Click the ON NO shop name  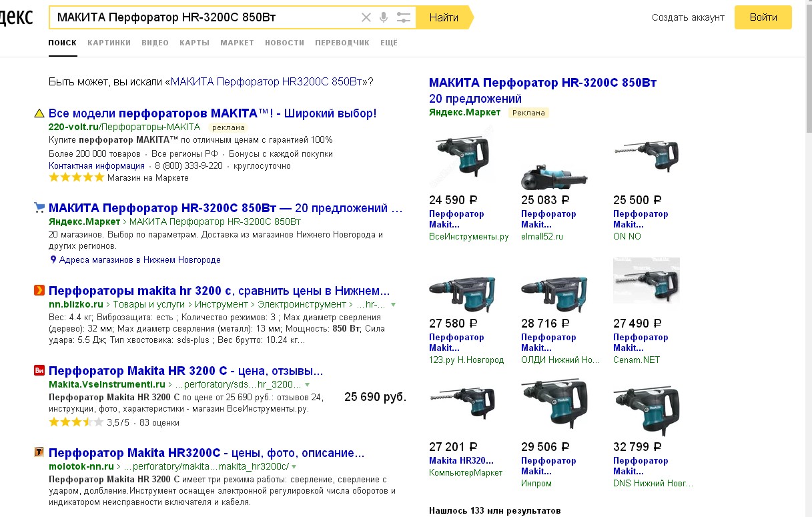click(x=627, y=236)
